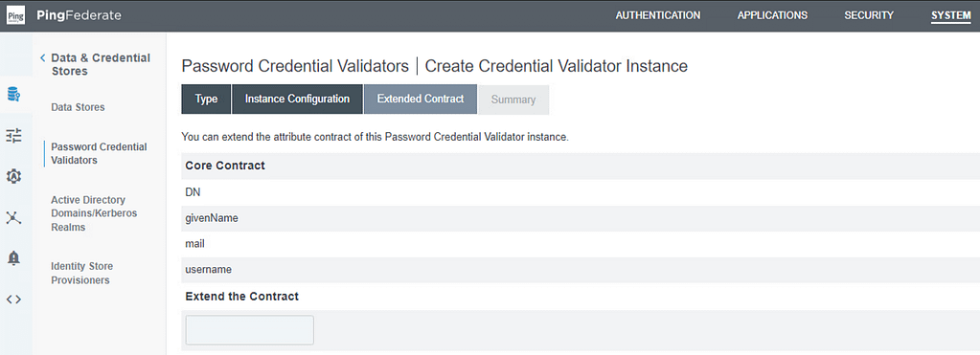
Task: Open the administrative gear sidebar icon
Action: [13, 177]
